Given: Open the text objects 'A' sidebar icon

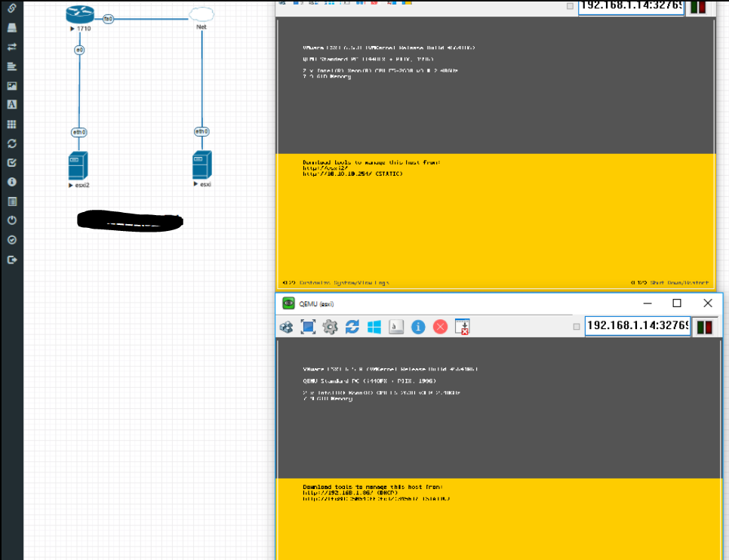Looking at the screenshot, I should (x=12, y=105).
